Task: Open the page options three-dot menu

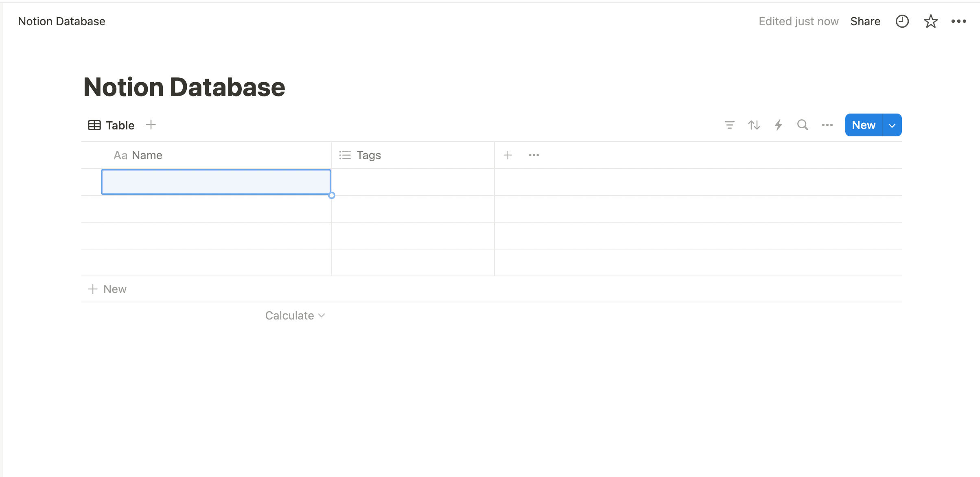Action: [959, 21]
